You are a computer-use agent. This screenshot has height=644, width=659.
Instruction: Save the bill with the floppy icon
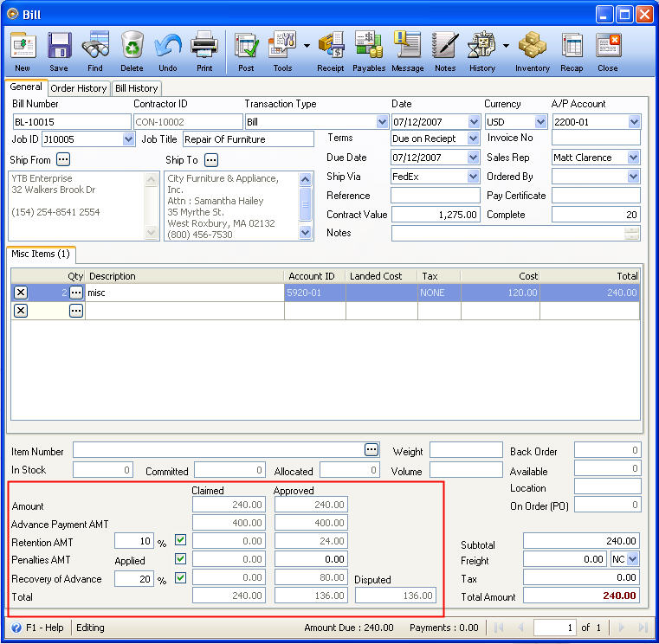point(59,51)
